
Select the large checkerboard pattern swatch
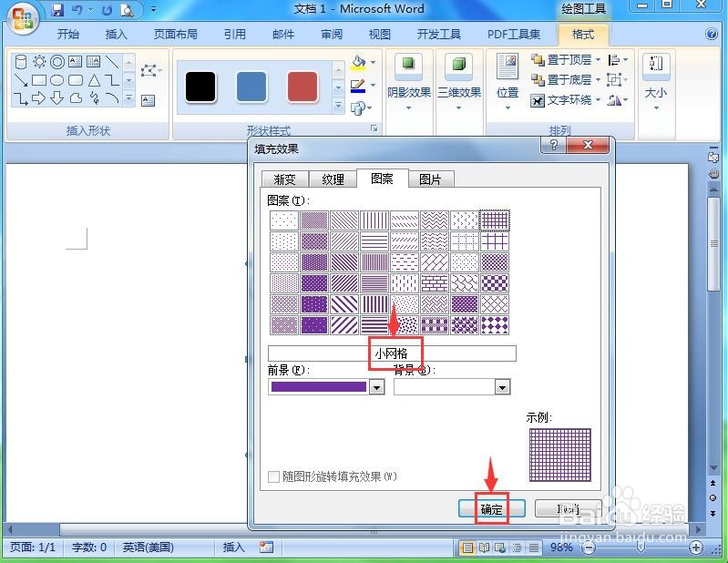click(495, 283)
